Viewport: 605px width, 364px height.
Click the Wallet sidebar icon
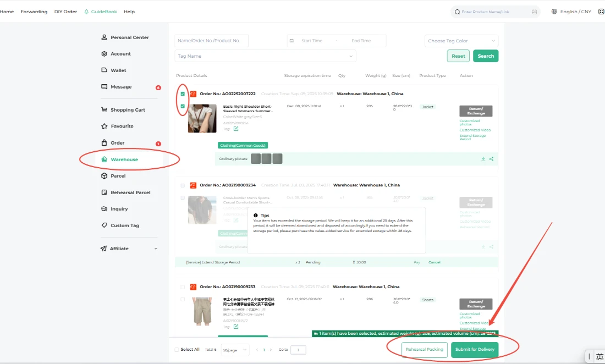[x=105, y=70]
